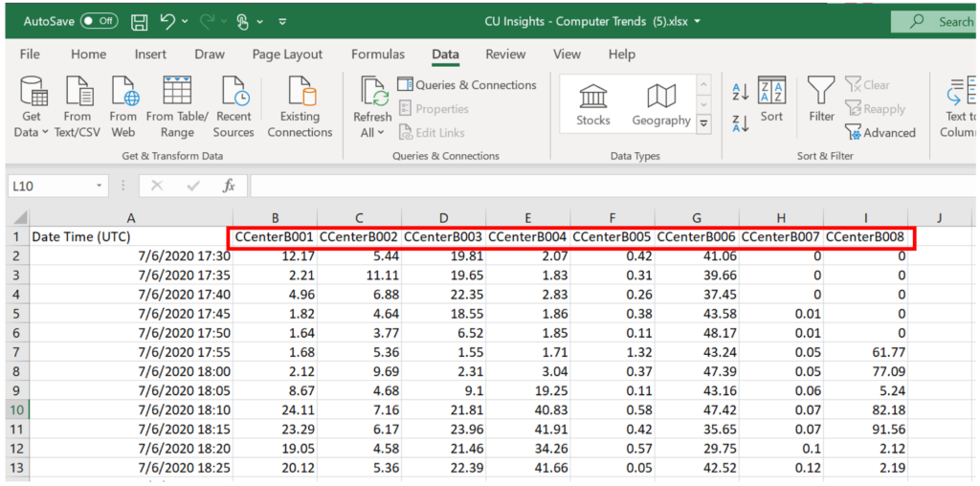Click the 7/6/2020 18:00 date cell
980x486 pixels.
[131, 372]
